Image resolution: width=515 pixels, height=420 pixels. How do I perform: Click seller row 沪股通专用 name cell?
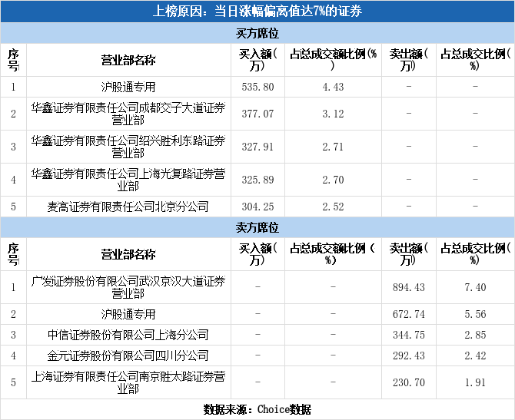128,314
